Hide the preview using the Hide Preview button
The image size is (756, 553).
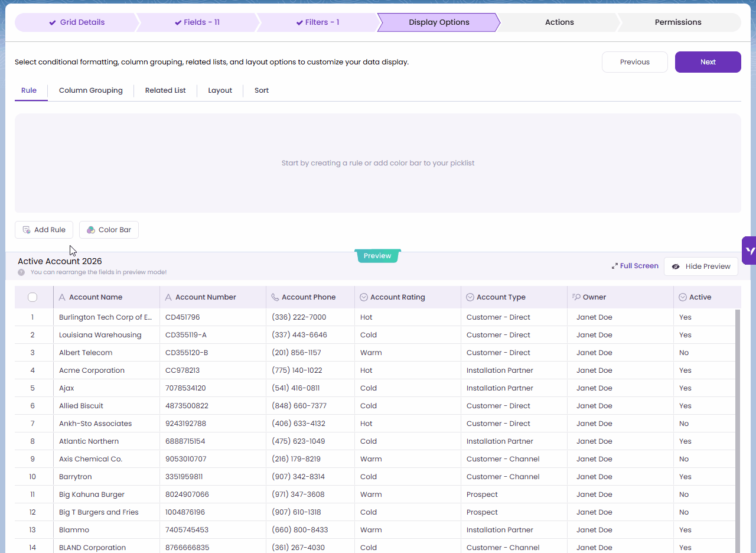[x=701, y=266]
